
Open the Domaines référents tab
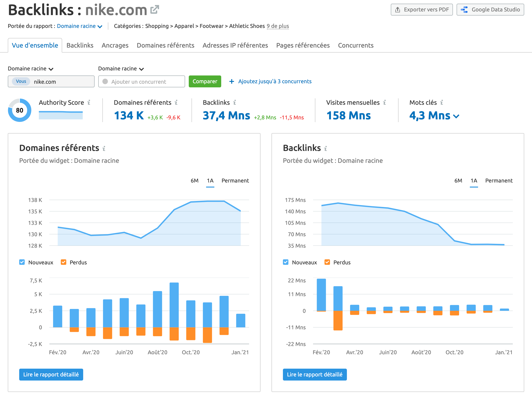pyautogui.click(x=165, y=45)
